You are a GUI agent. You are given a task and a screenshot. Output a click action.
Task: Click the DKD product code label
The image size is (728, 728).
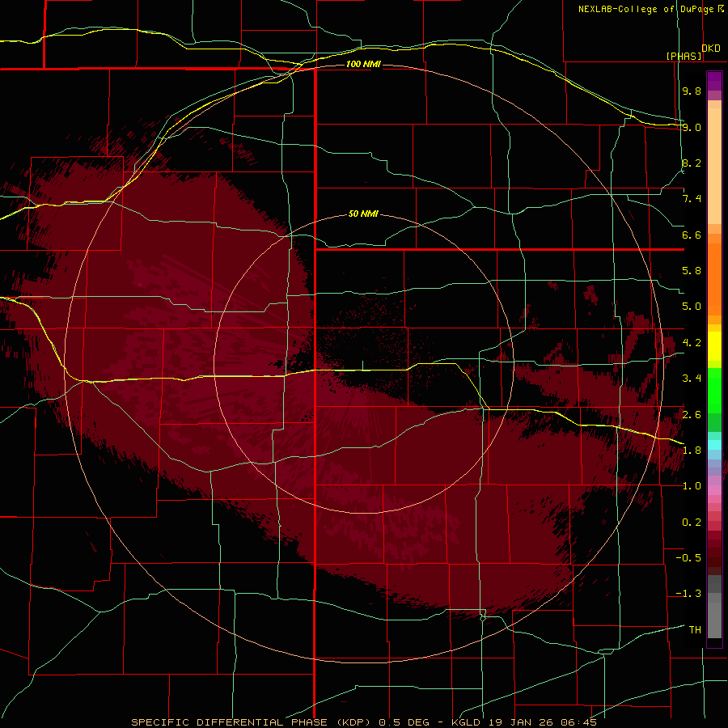711,49
